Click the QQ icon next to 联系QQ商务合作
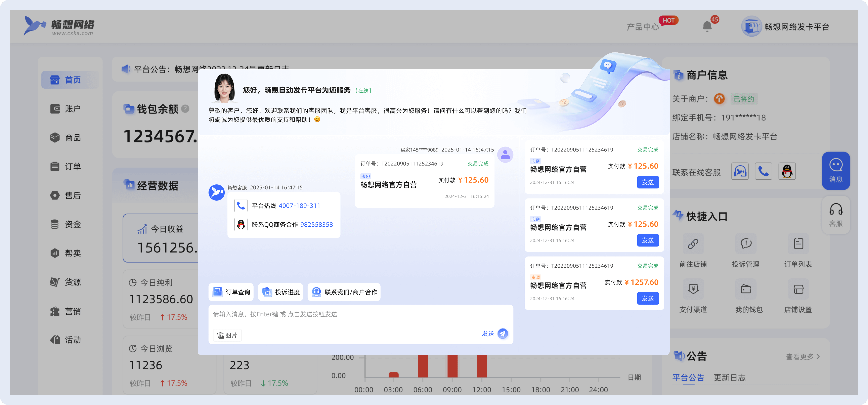 (241, 224)
